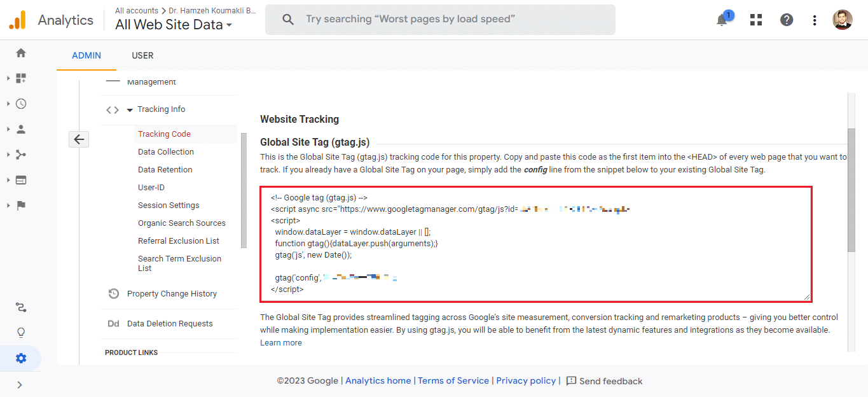The image size is (868, 397).
Task: Open Data Retention settings
Action: [x=165, y=170]
